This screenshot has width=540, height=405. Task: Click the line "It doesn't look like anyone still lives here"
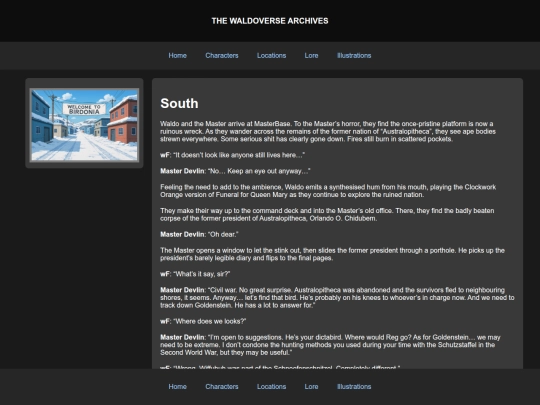[x=232, y=155]
